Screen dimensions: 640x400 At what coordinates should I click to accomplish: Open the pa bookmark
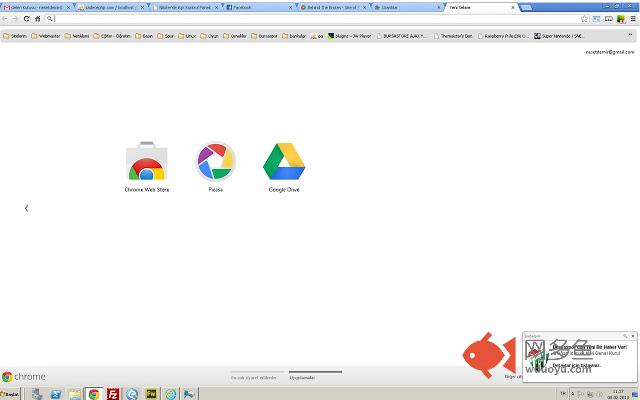pos(317,36)
